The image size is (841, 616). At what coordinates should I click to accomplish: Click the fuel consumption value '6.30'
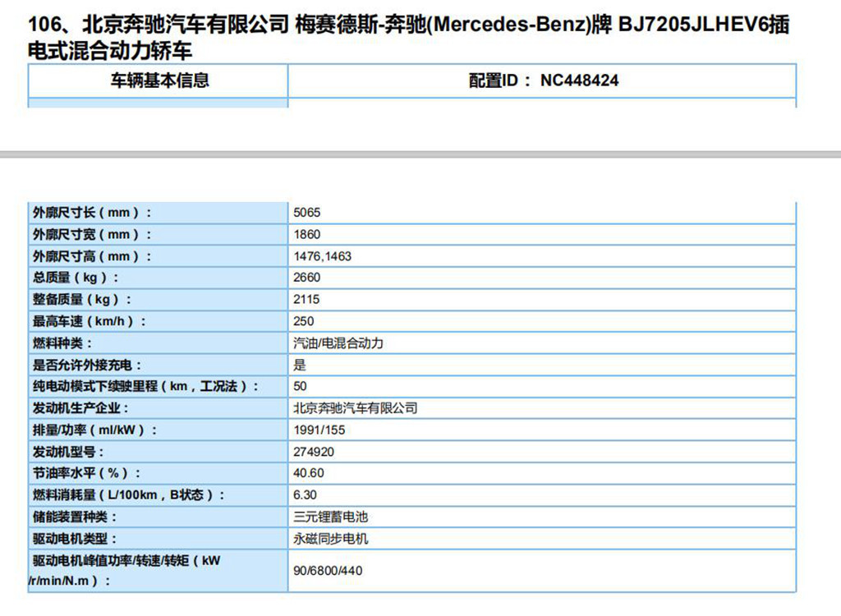tap(305, 495)
